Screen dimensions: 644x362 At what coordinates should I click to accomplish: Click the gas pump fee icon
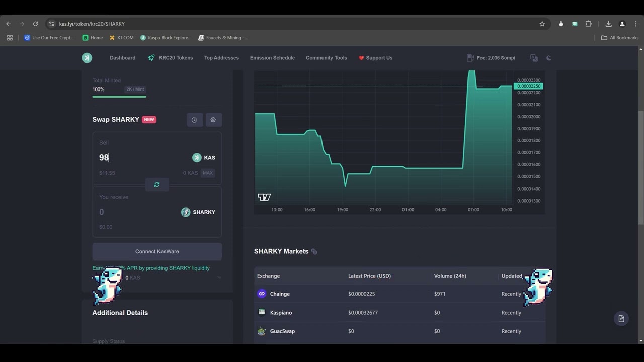coord(470,58)
